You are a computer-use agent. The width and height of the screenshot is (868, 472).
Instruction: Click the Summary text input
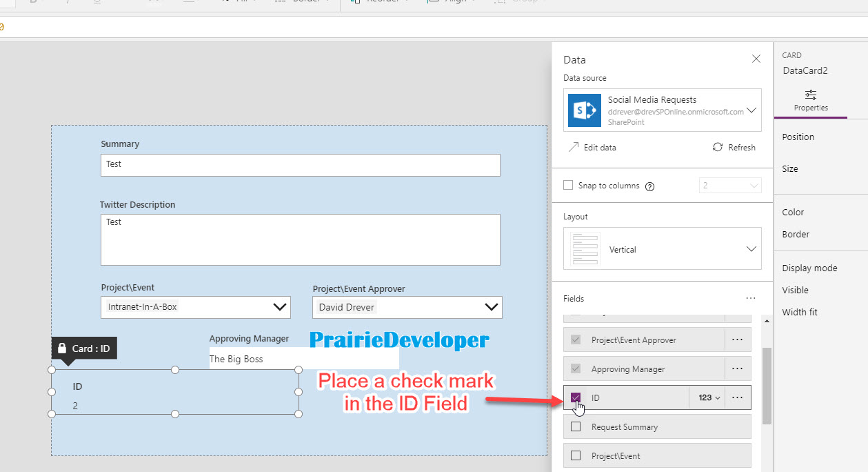300,165
